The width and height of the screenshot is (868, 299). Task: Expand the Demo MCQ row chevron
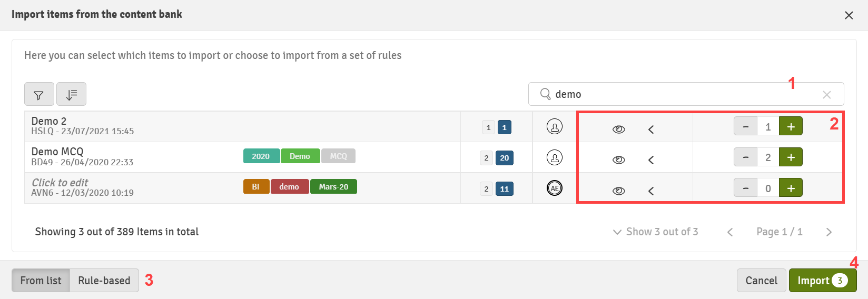click(x=651, y=160)
